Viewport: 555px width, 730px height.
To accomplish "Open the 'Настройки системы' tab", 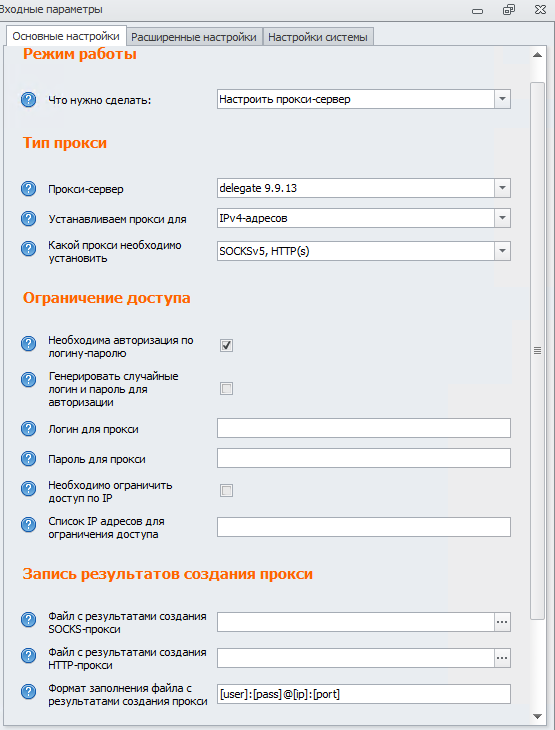I will [x=318, y=37].
